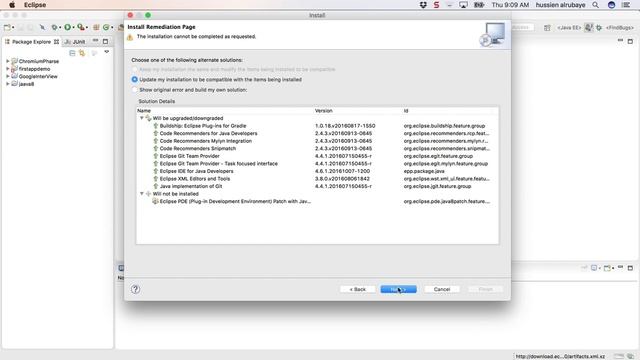Viewport: 640px width, 360px height.
Task: Expand the firstappdemo project
Action: tap(7, 69)
